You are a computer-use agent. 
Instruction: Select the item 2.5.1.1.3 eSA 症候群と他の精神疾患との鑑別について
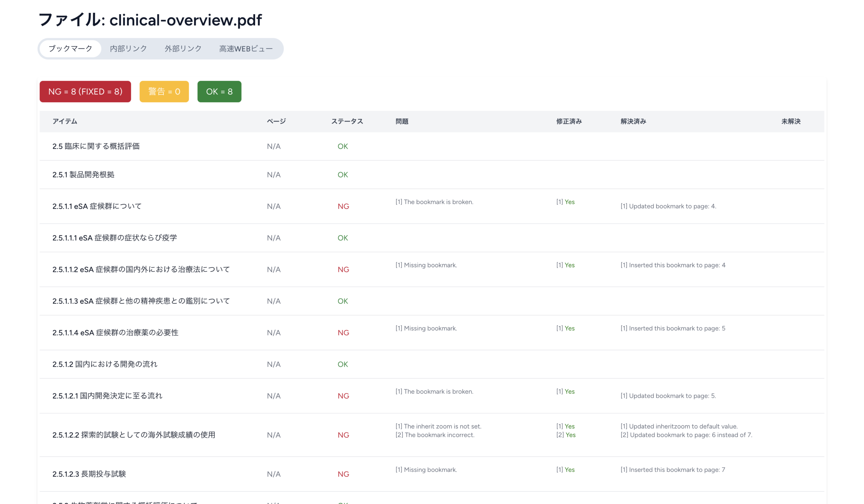click(141, 301)
